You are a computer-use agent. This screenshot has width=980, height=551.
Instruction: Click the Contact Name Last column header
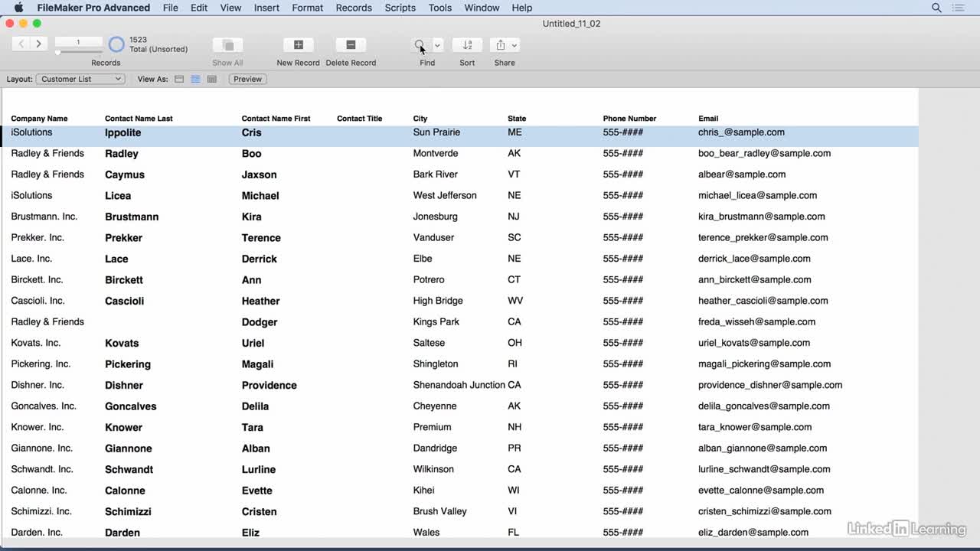tap(139, 119)
